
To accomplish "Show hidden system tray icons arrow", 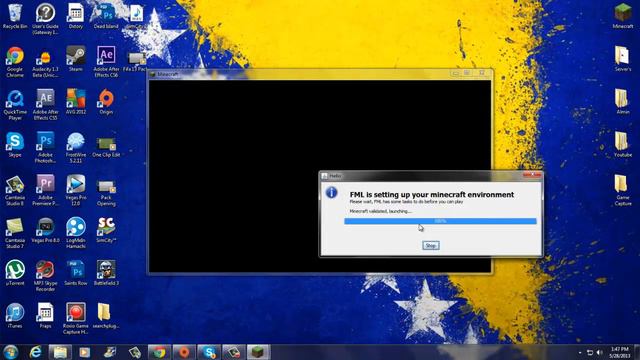I will tap(580, 353).
